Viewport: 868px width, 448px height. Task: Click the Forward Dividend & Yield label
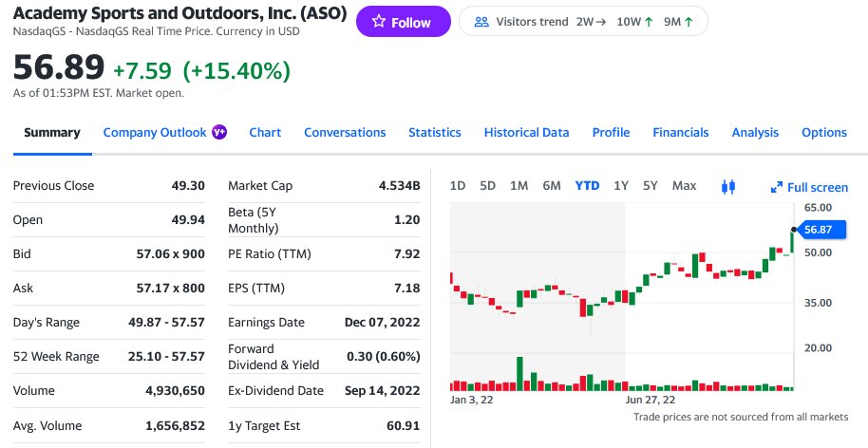click(x=274, y=357)
